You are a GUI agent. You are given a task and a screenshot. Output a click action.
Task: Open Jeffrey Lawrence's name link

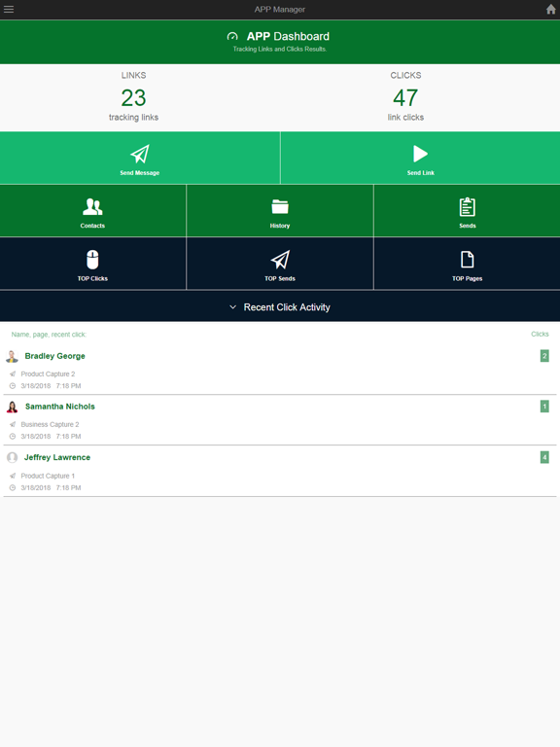(x=57, y=457)
